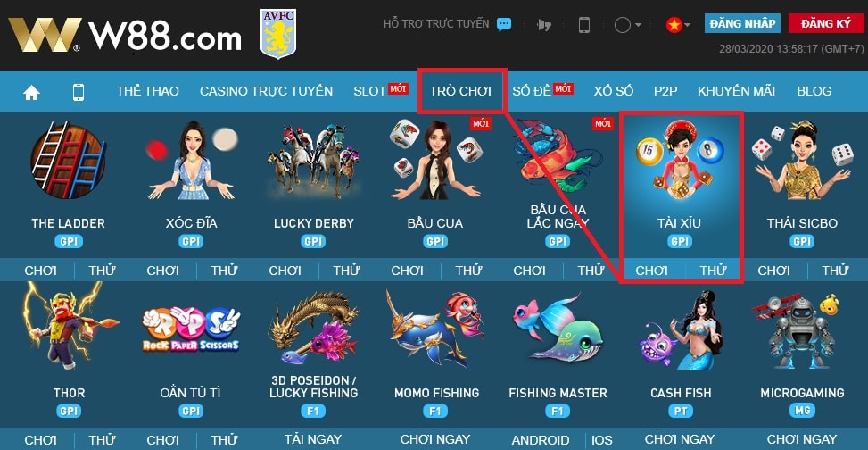Click iOS link under Fishing Master

pos(602,440)
